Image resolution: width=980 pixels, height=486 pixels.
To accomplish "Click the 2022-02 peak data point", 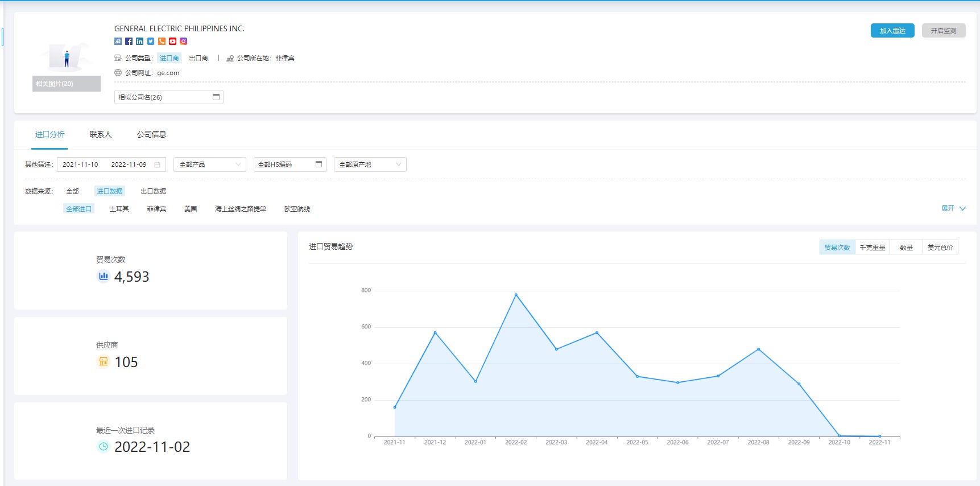I will point(516,295).
